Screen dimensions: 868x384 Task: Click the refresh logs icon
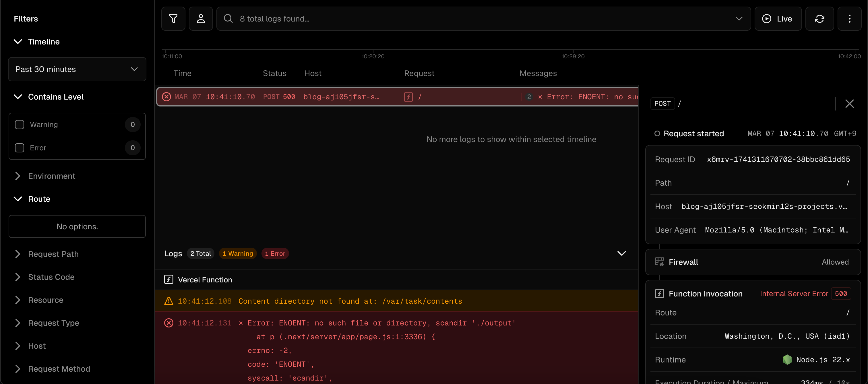click(x=819, y=19)
